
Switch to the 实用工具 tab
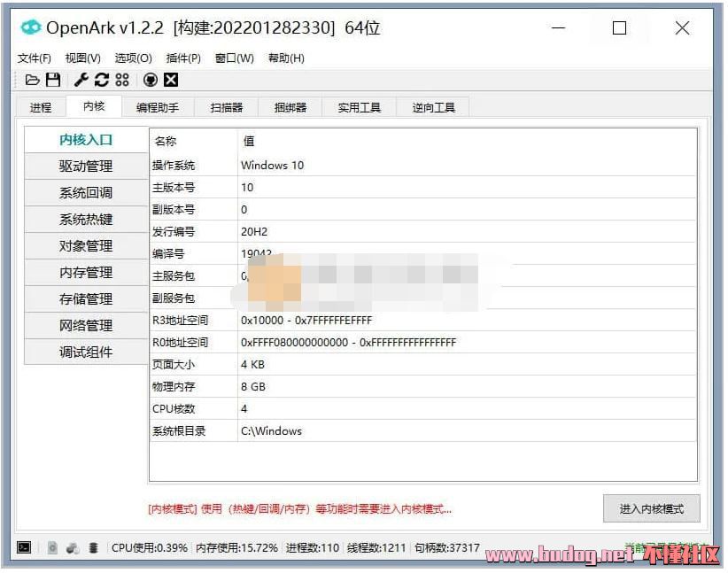click(x=359, y=107)
